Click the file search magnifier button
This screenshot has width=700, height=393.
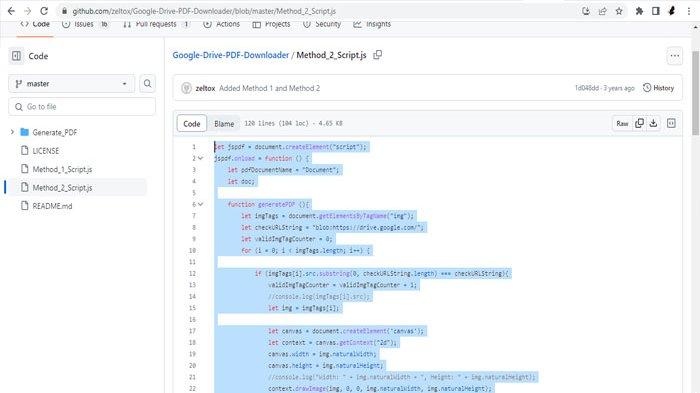(x=147, y=84)
